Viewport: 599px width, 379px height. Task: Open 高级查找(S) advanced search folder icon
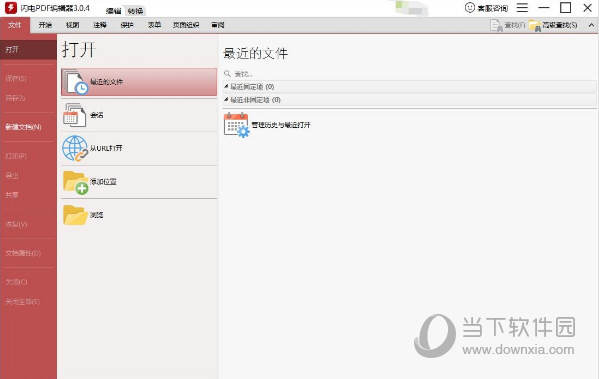click(x=535, y=26)
